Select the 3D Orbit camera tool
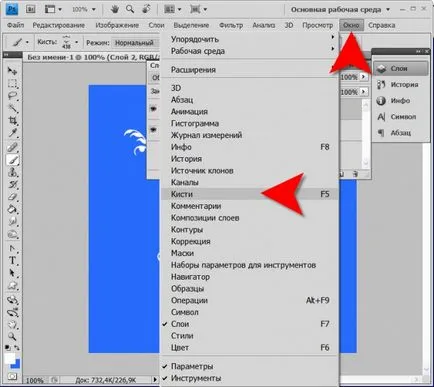434x387 pixels. 12,313
